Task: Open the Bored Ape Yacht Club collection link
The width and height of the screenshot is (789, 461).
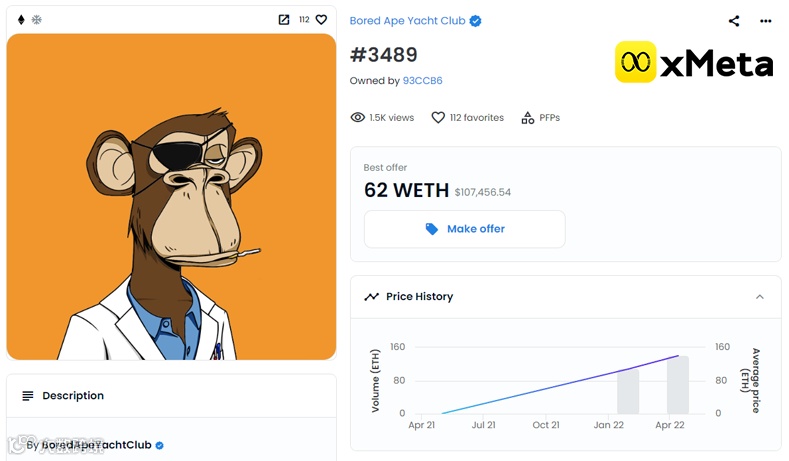Action: (x=407, y=21)
